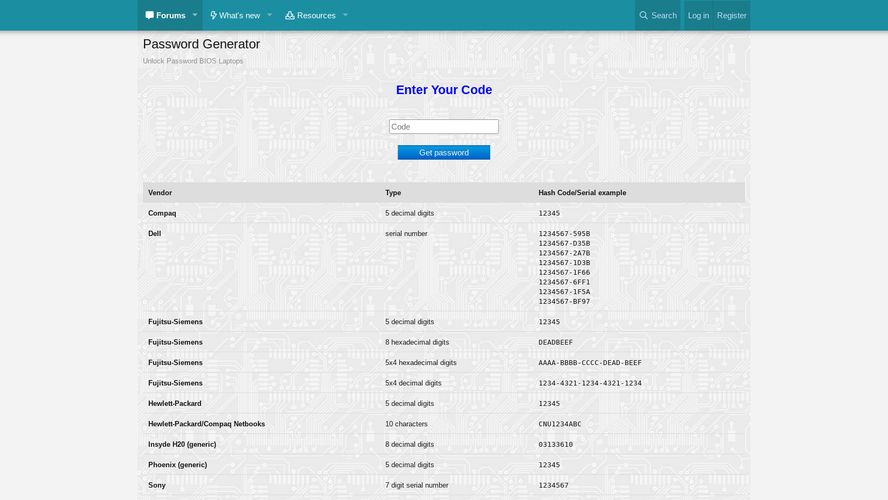This screenshot has height=500, width=888.
Task: Click the Enter Your Code heading
Action: 444,89
